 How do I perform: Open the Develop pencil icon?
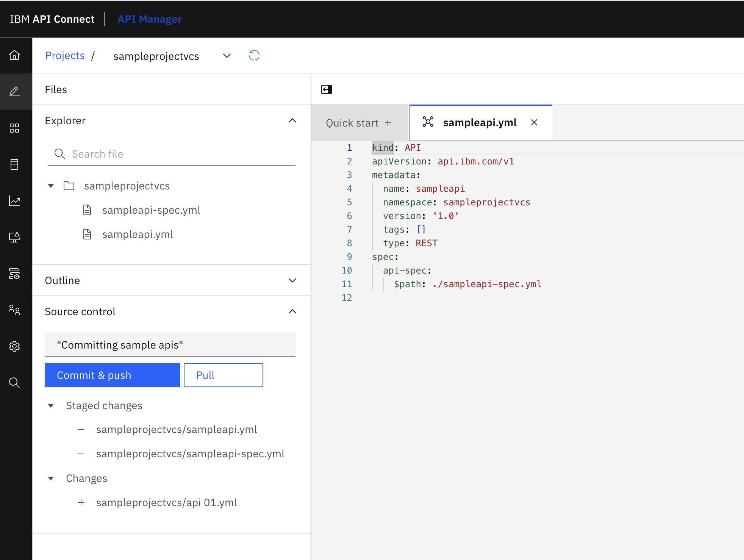14,91
